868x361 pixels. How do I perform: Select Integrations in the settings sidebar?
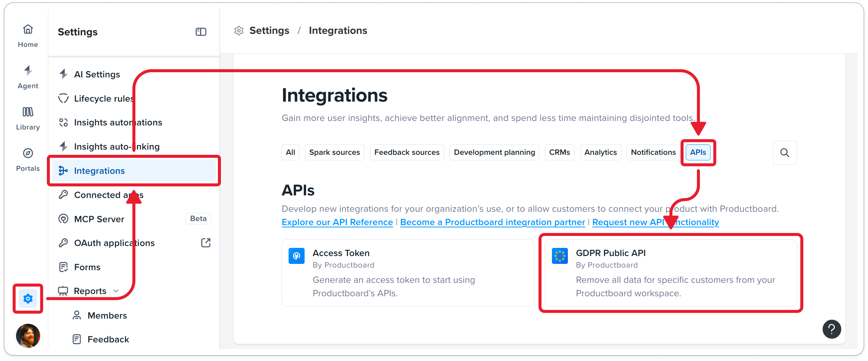pyautogui.click(x=134, y=171)
